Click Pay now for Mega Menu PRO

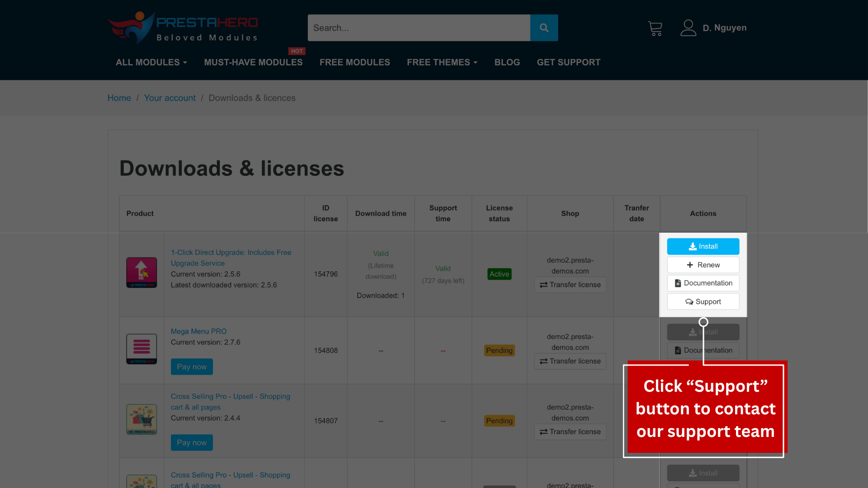click(192, 367)
